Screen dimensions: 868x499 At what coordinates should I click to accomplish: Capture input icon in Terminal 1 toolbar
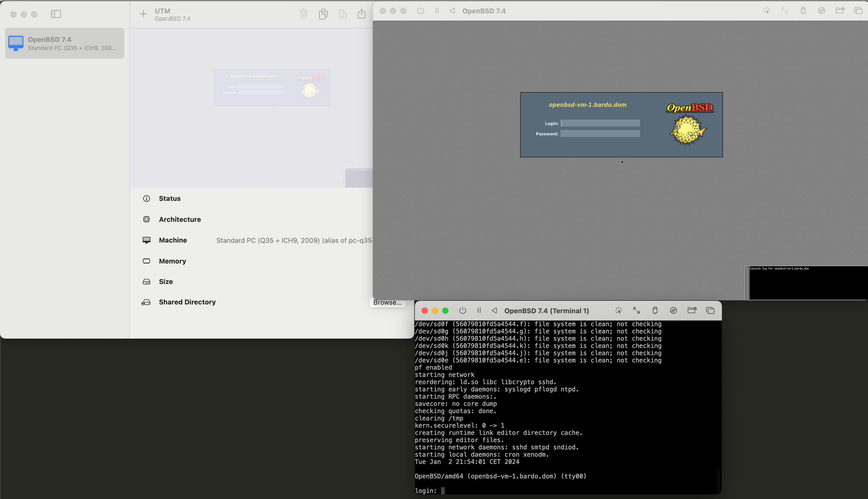pyautogui.click(x=619, y=311)
